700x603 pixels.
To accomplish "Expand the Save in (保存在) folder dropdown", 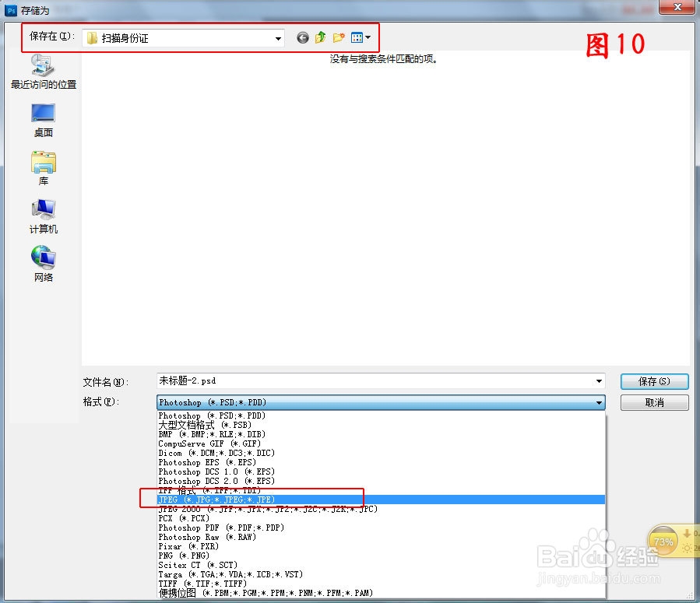I will pos(278,38).
